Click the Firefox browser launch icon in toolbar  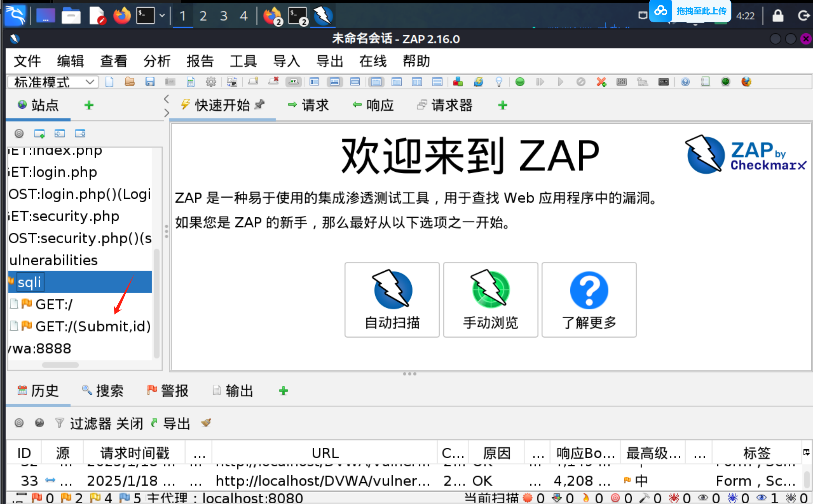coord(746,82)
